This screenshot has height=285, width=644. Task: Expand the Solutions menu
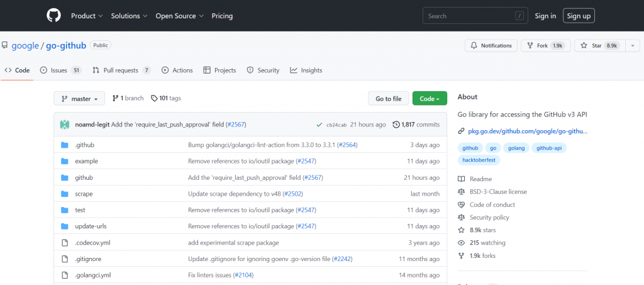tap(129, 16)
